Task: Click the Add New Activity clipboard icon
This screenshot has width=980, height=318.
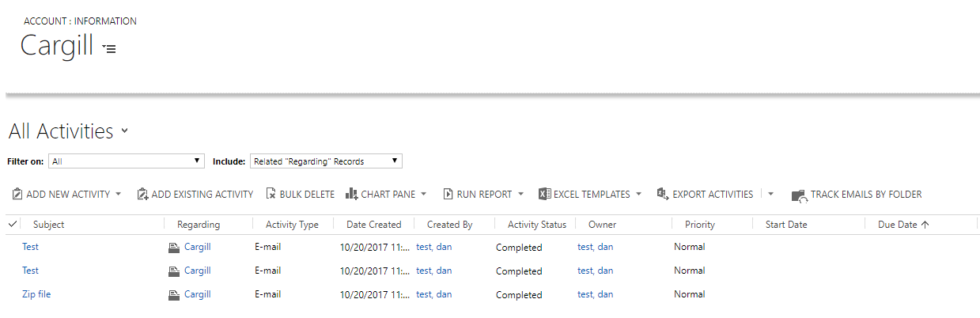Action: (17, 194)
